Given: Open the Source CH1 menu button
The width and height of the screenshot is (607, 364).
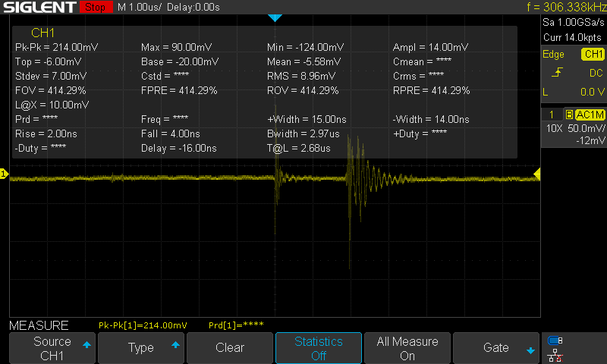Looking at the screenshot, I should click(52, 348).
